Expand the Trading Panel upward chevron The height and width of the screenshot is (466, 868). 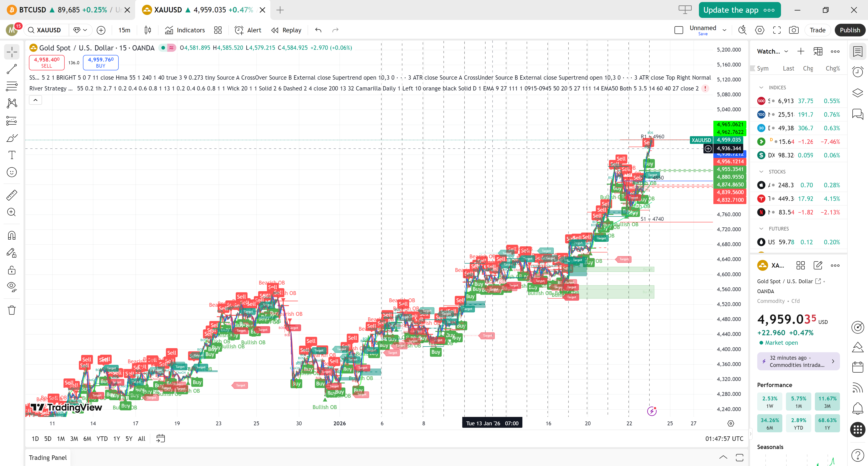click(x=723, y=458)
